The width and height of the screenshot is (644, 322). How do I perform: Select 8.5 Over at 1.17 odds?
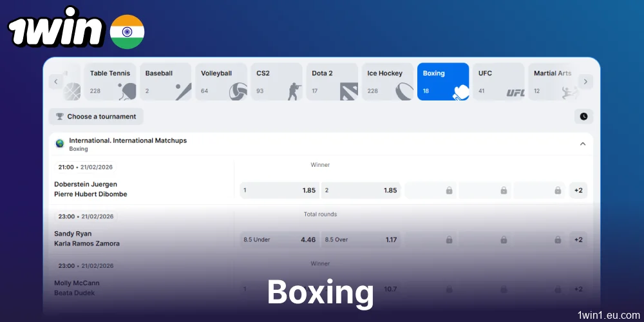361,240
